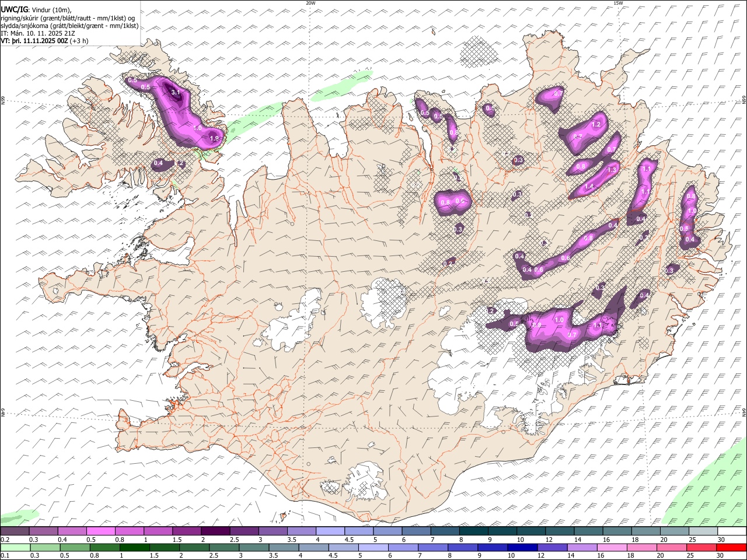The width and height of the screenshot is (747, 560).
Task: Click the 'UWC/IG: Vindur (10m)' title text
Action: click(37, 9)
